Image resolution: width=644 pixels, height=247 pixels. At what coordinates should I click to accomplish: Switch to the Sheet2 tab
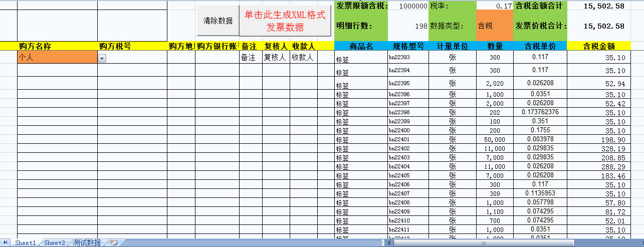pyautogui.click(x=54, y=243)
